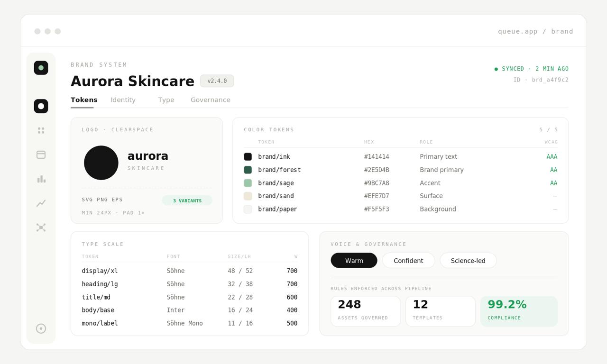This screenshot has height=364, width=607.
Task: Open the bar chart sidebar icon
Action: (41, 179)
